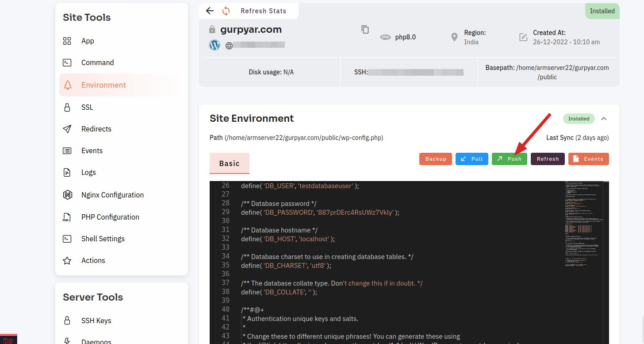Click the Command terminal icon

click(x=67, y=63)
